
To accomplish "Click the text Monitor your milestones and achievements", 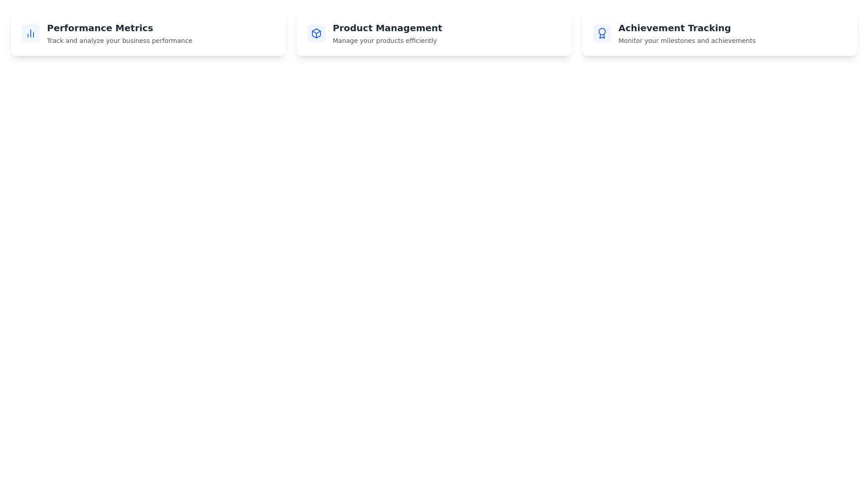I will 687,41.
